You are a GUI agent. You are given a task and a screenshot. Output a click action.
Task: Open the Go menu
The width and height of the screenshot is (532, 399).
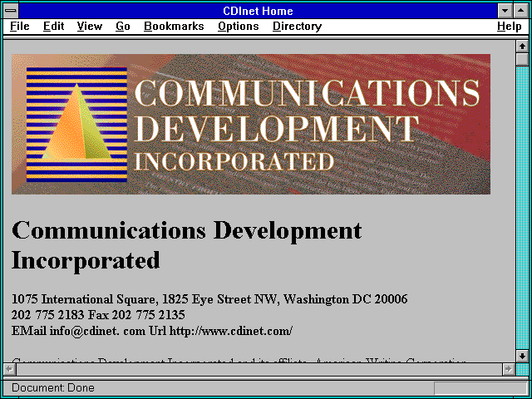pyautogui.click(x=123, y=27)
